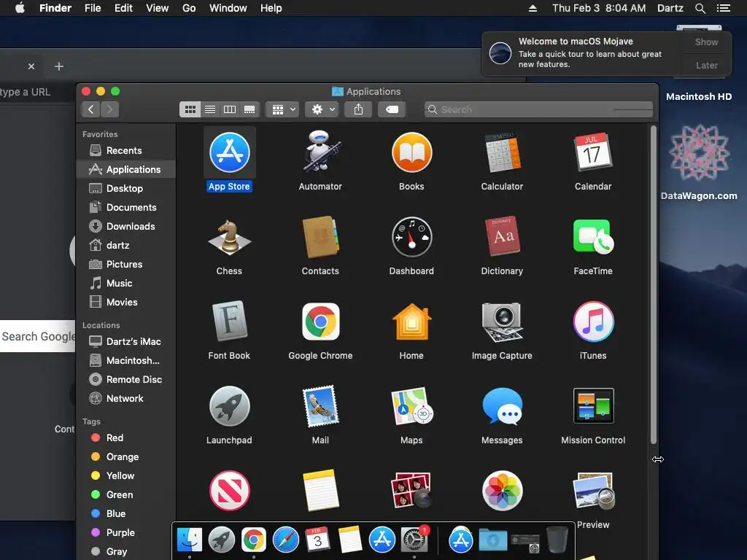Image resolution: width=747 pixels, height=560 pixels.
Task: Select the Preview app icon
Action: click(593, 491)
